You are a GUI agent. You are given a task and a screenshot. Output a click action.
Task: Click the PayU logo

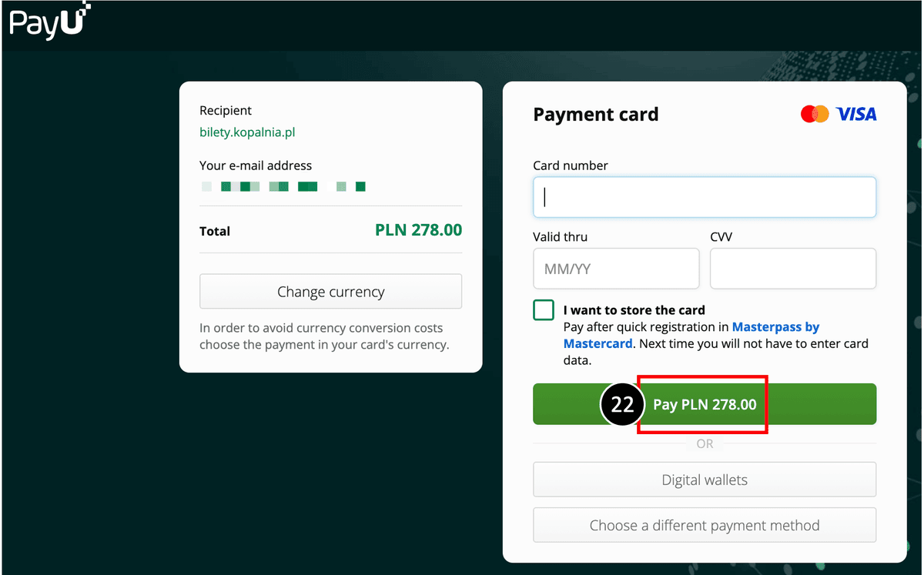click(x=50, y=22)
